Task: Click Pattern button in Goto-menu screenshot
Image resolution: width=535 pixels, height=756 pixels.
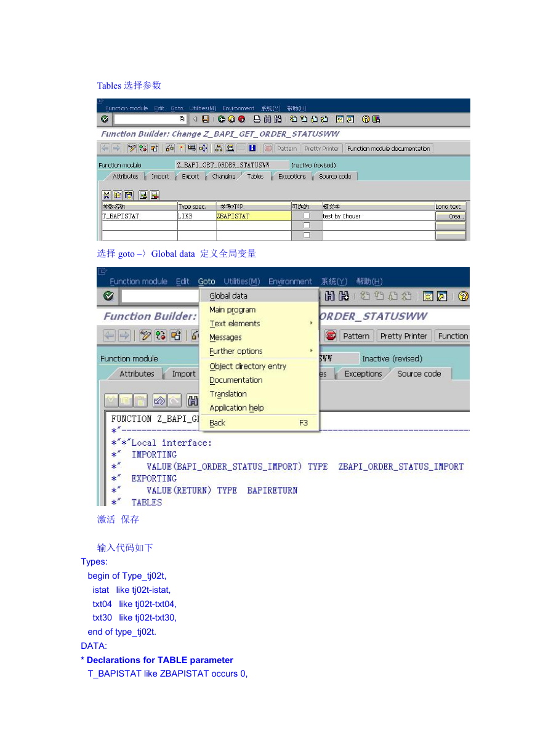Action: (x=356, y=336)
